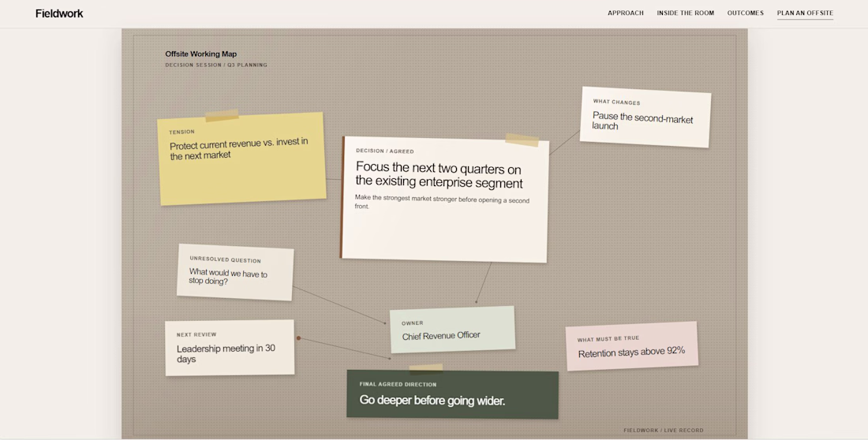Select the Owner card
Image resolution: width=868 pixels, height=440 pixels.
452,330
